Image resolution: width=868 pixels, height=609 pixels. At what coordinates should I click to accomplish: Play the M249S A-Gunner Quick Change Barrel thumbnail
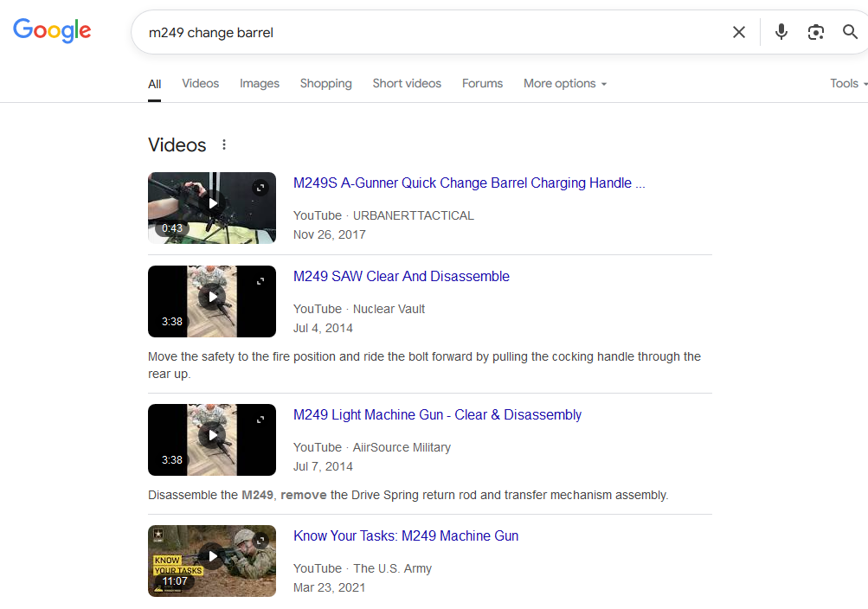pyautogui.click(x=212, y=208)
